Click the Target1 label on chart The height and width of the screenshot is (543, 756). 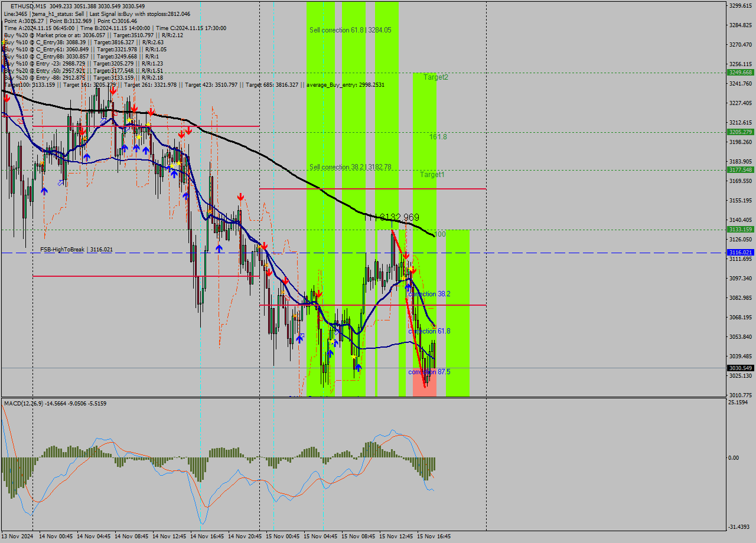click(x=432, y=175)
